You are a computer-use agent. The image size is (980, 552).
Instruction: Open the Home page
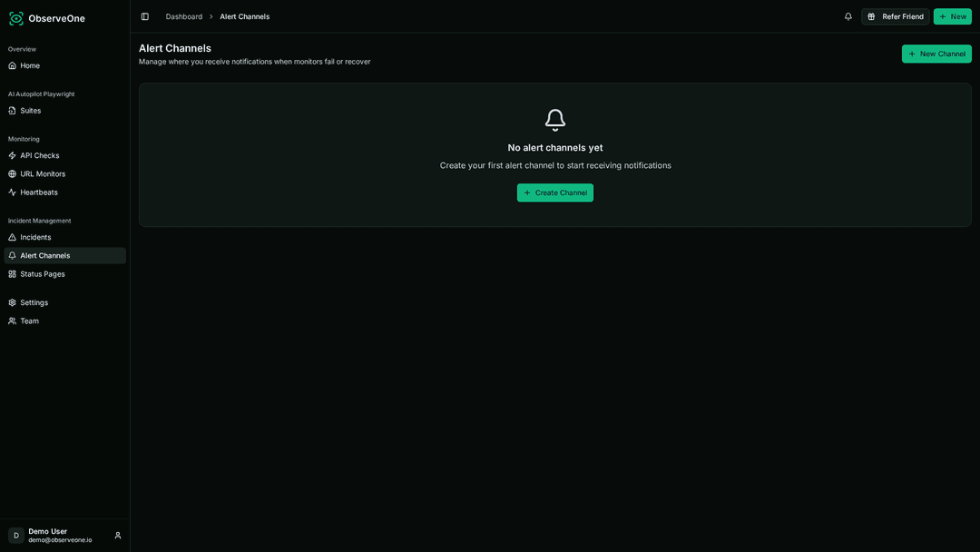click(65, 65)
